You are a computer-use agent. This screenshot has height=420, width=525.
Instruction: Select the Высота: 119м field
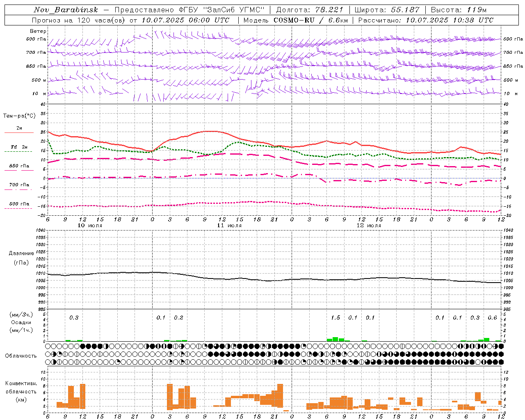[459, 10]
